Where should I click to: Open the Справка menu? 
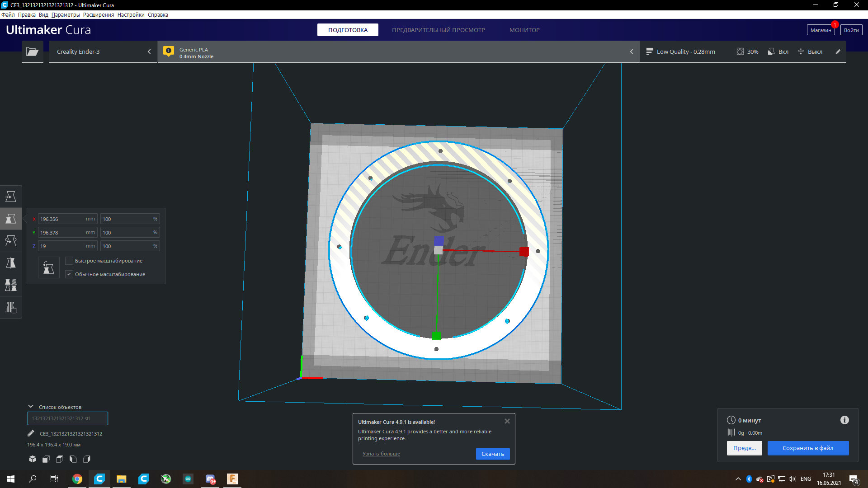(x=158, y=15)
